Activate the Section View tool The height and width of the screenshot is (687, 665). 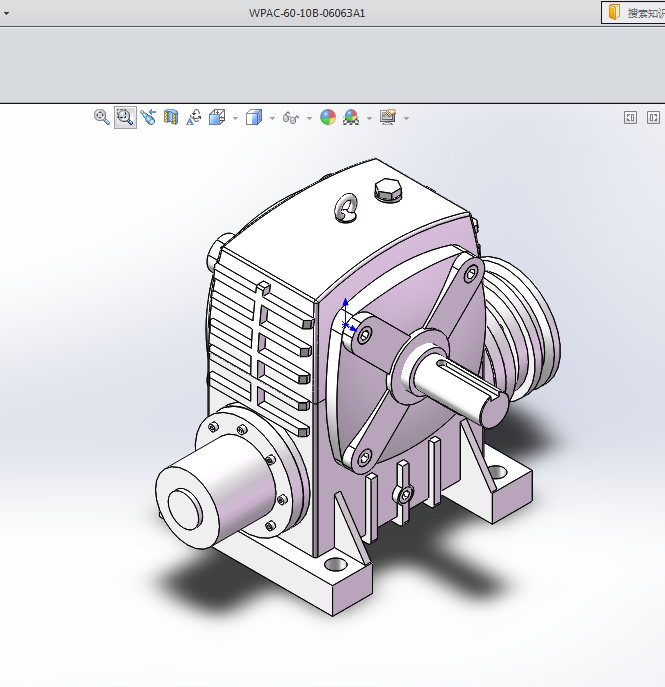[171, 117]
